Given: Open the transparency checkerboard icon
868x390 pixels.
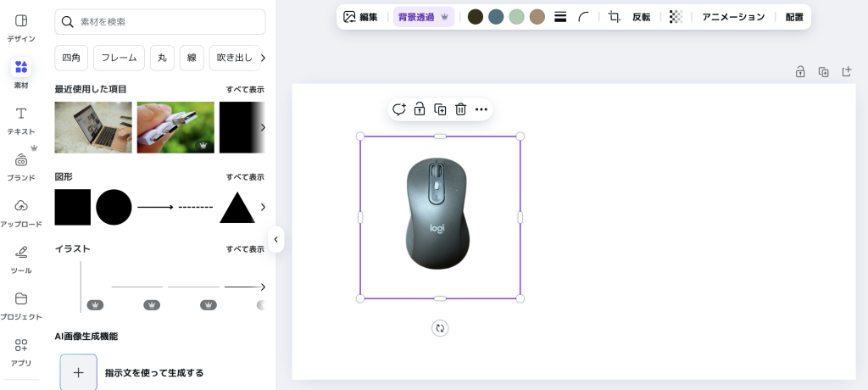Looking at the screenshot, I should click(x=676, y=17).
